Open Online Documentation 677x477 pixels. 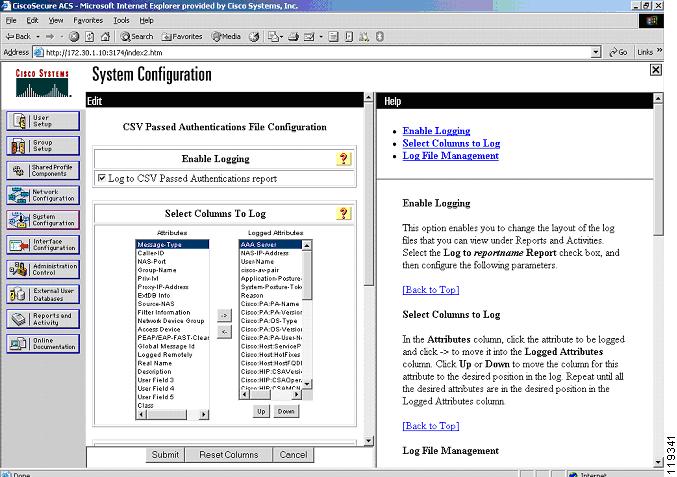pyautogui.click(x=43, y=344)
